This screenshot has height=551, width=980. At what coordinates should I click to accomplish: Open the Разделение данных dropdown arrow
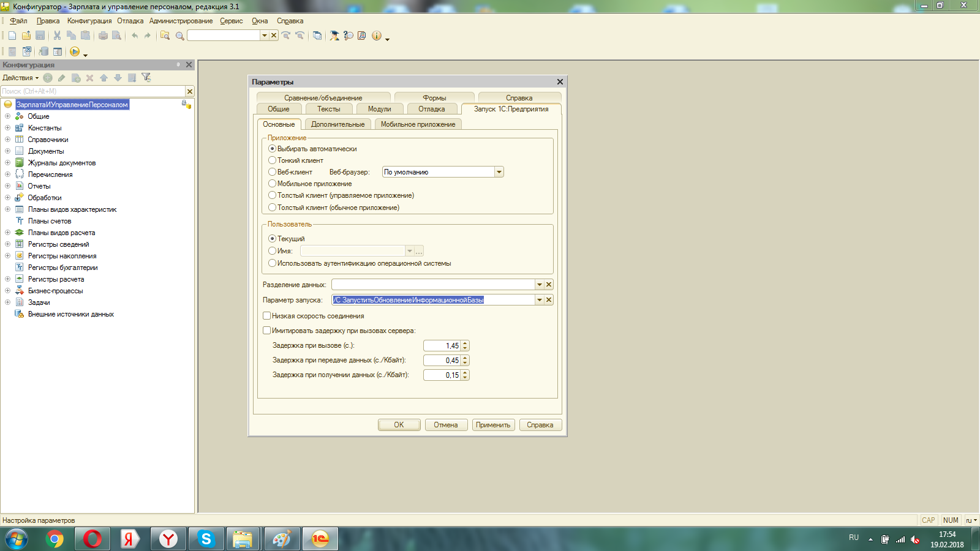tap(540, 284)
